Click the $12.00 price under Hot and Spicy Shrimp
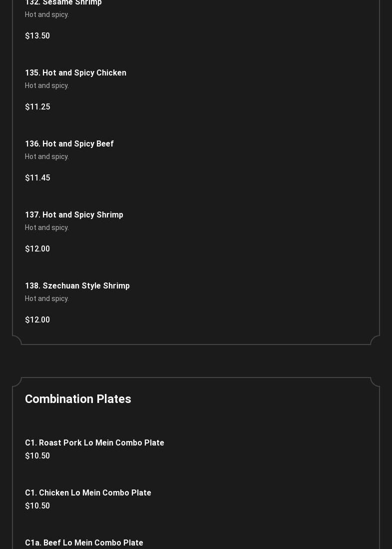392x549 pixels. (37, 249)
